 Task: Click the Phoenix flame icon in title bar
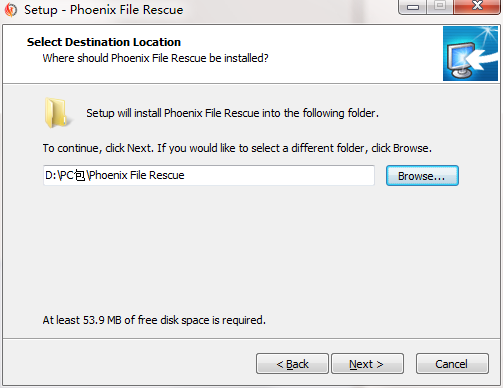[x=11, y=10]
